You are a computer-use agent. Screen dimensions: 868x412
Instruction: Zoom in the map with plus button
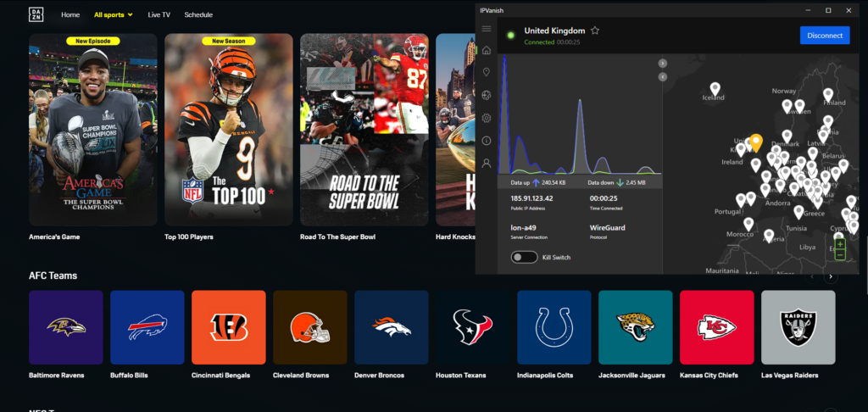(x=840, y=244)
